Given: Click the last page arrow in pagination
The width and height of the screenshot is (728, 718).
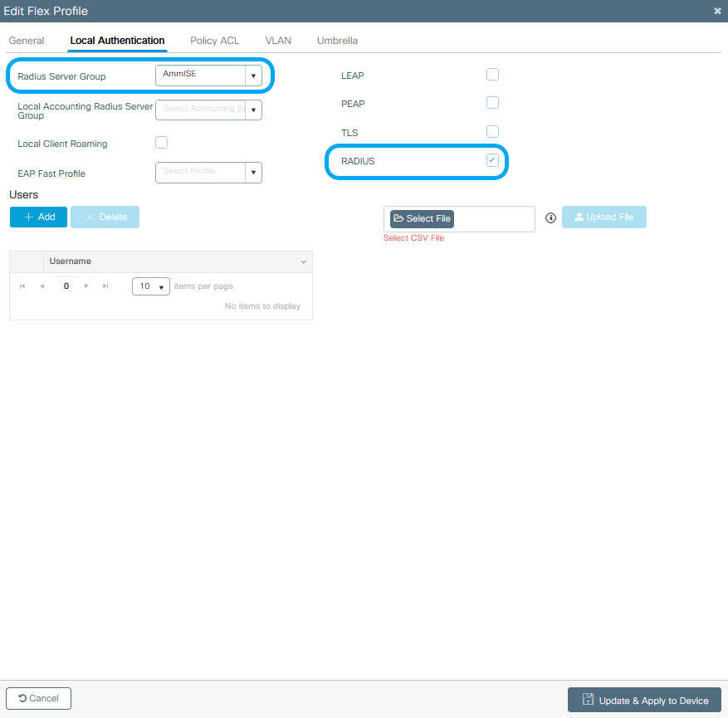Looking at the screenshot, I should click(x=105, y=286).
